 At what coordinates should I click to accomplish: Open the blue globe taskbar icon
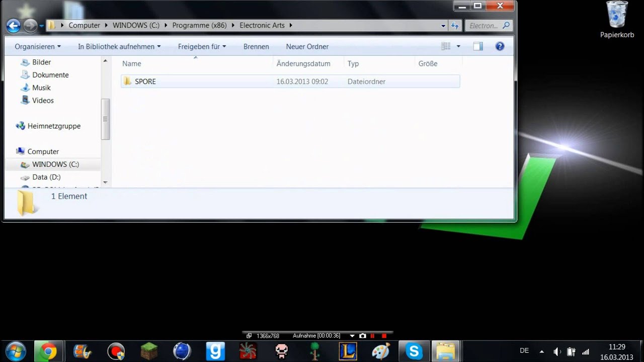(182, 351)
